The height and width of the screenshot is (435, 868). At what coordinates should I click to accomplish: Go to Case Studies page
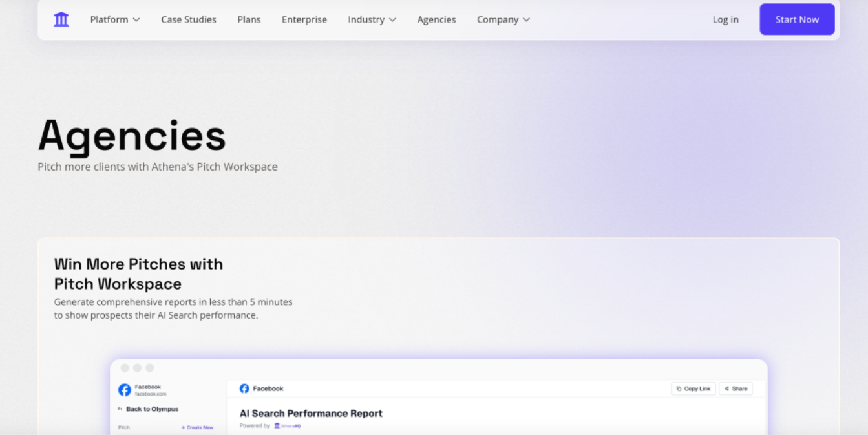tap(189, 19)
